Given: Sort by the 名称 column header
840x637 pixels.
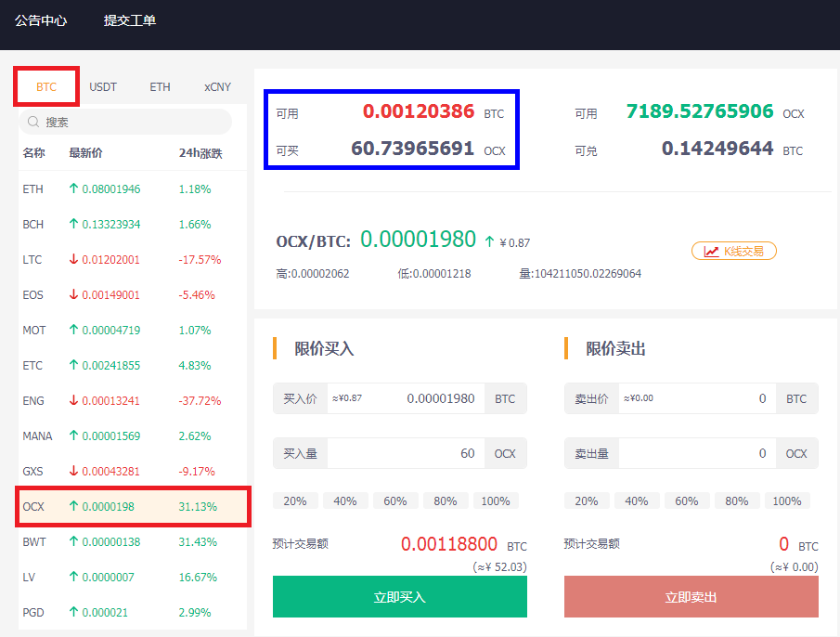Looking at the screenshot, I should 33,153.
